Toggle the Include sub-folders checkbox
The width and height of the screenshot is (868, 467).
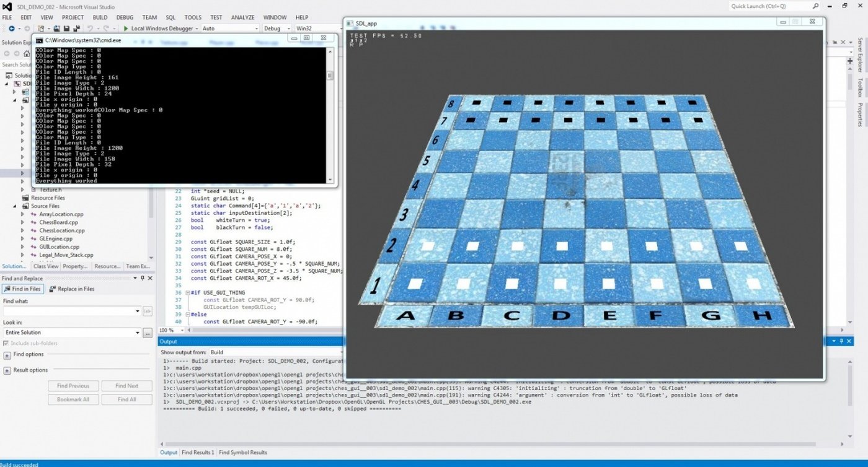[x=6, y=343]
